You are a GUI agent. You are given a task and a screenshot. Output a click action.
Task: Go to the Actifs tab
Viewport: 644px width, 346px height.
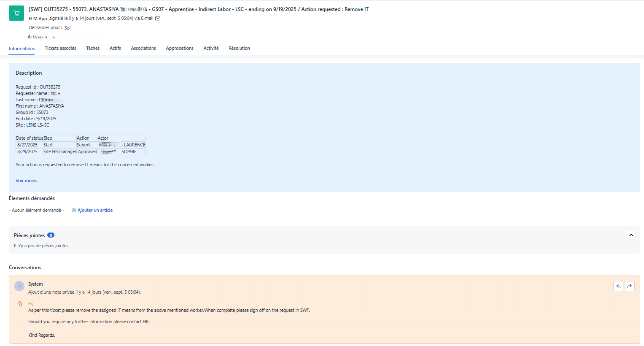pos(115,49)
